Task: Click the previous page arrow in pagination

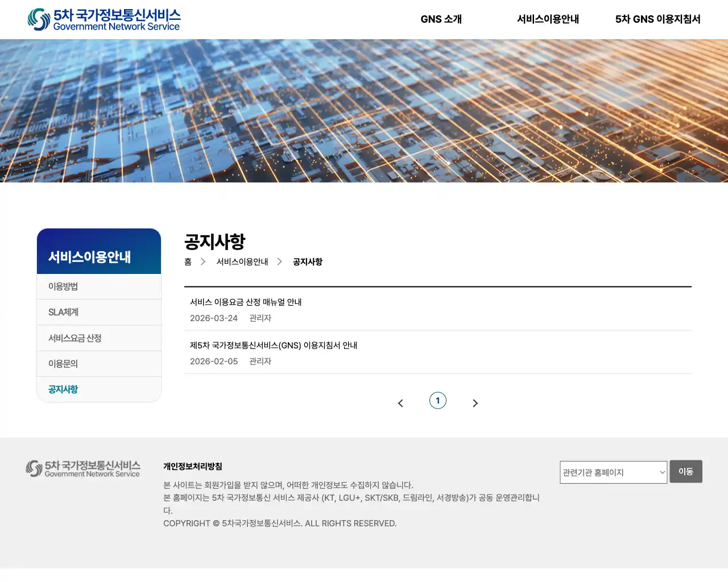Action: click(x=400, y=402)
